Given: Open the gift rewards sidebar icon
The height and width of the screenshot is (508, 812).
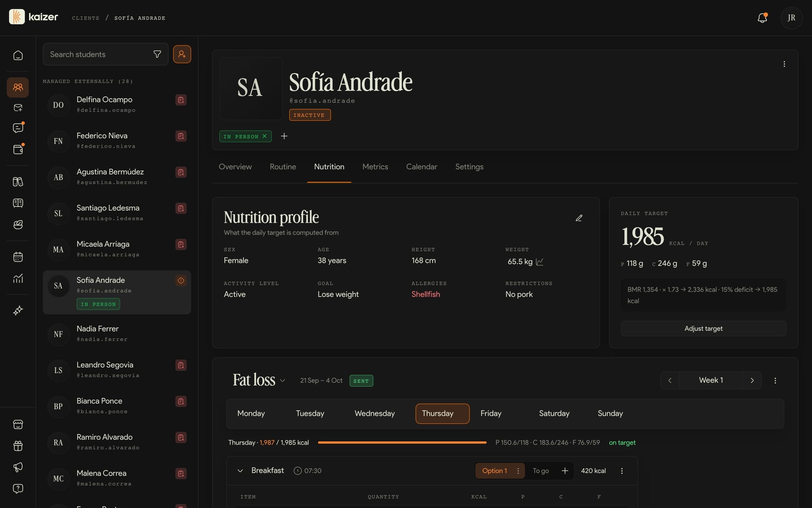Looking at the screenshot, I should 18,446.
